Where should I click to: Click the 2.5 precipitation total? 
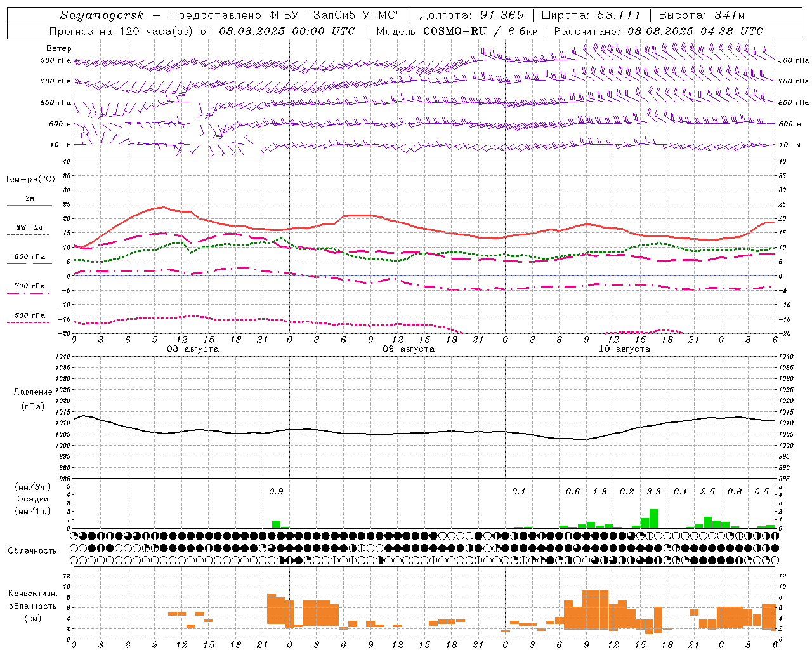pos(707,491)
